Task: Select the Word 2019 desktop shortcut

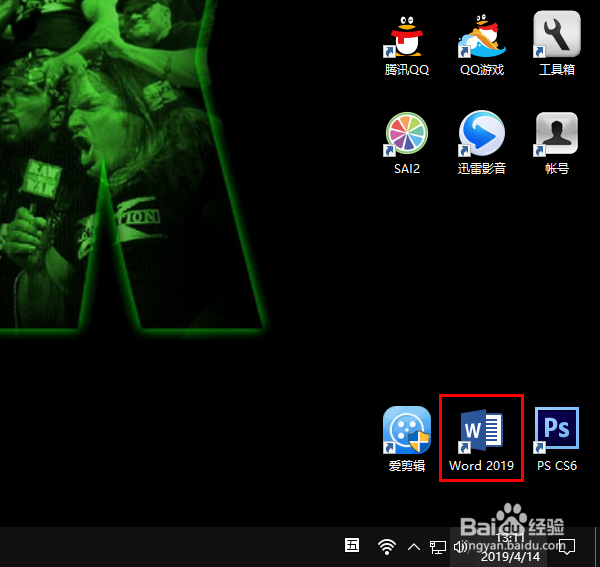Action: point(481,438)
